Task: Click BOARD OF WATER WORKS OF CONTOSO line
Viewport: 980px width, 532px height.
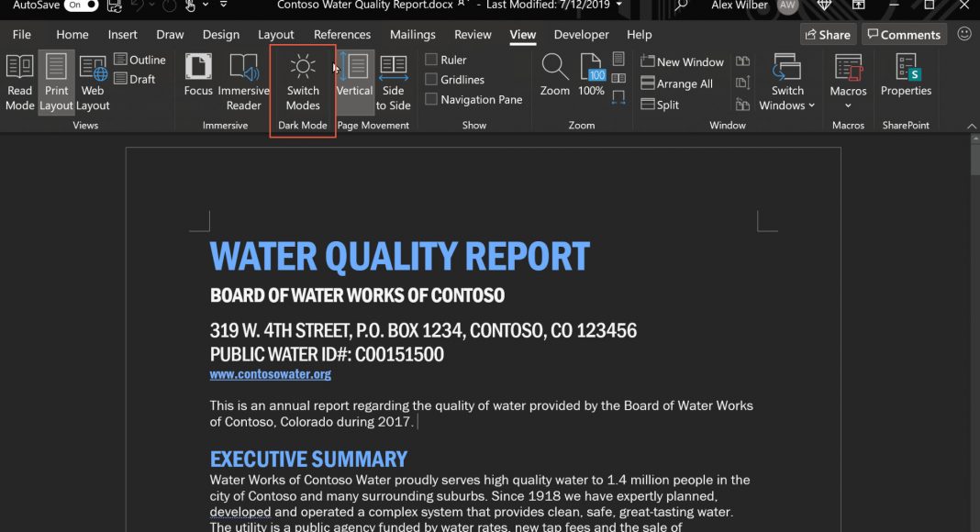Action: click(x=357, y=295)
